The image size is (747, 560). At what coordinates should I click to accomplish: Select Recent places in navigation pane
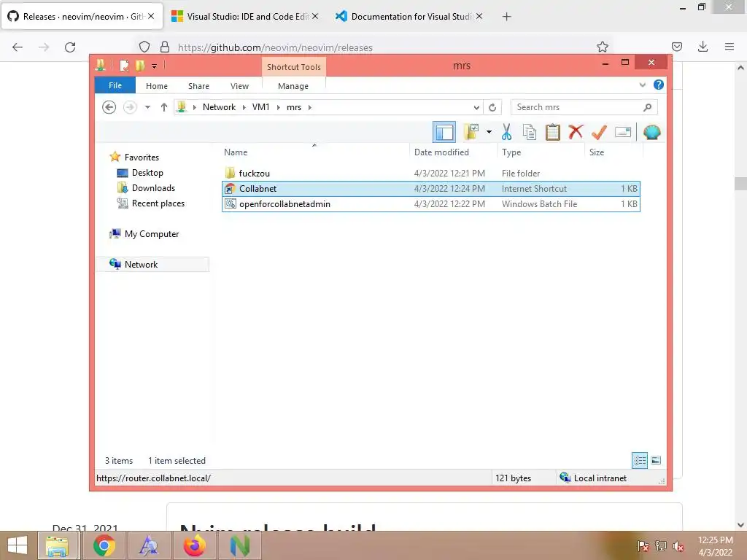pyautogui.click(x=158, y=203)
